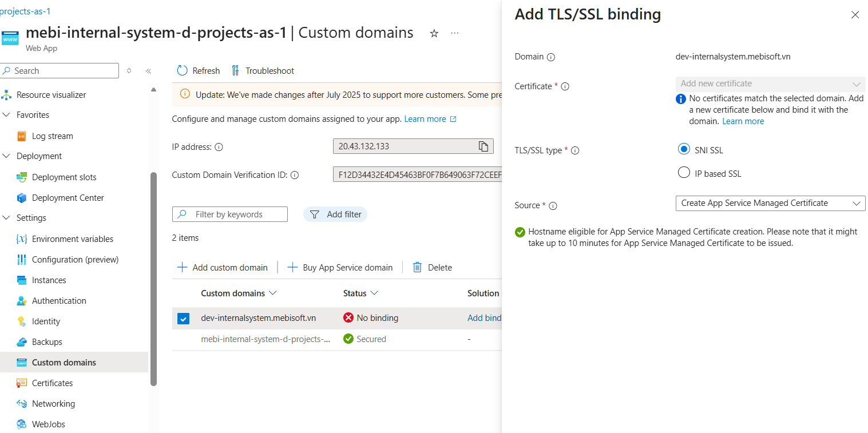Select the IP based SSL radio button
868x433 pixels.
click(x=684, y=173)
